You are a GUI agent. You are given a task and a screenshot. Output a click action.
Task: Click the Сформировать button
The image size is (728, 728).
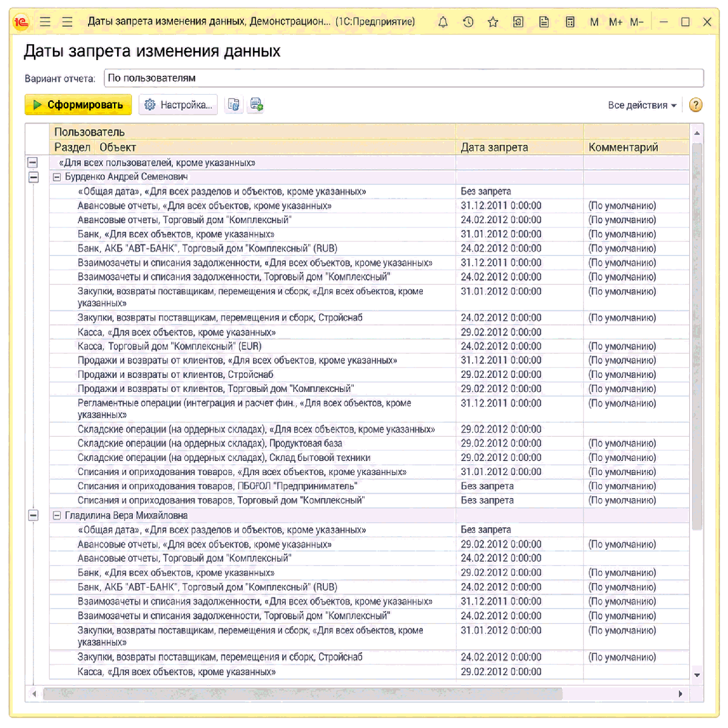78,105
